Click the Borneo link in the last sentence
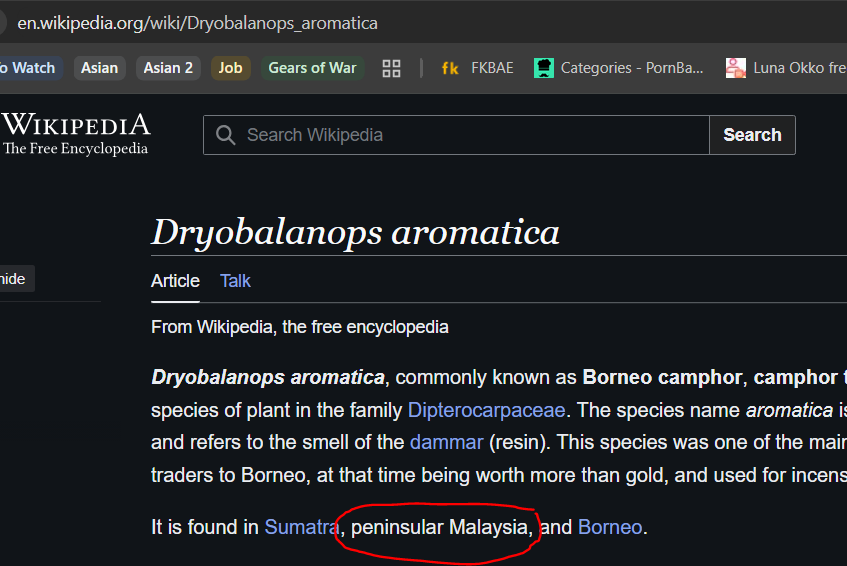 610,526
